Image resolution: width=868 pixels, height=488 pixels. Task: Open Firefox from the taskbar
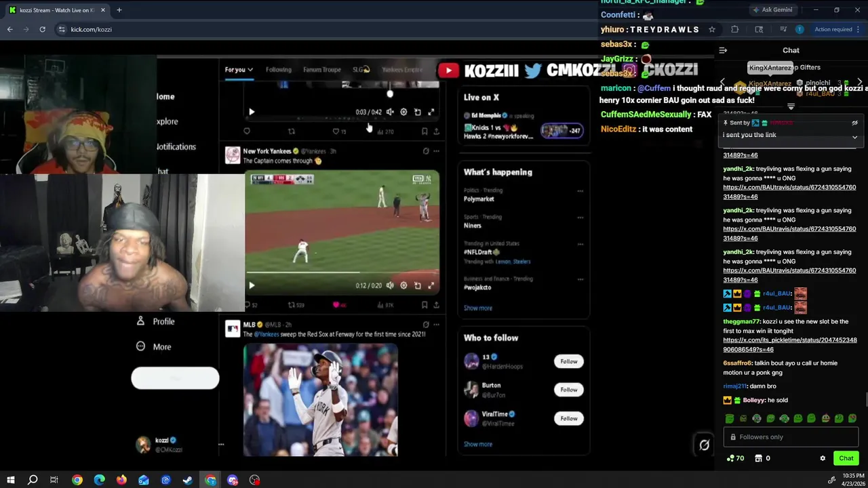click(x=121, y=480)
